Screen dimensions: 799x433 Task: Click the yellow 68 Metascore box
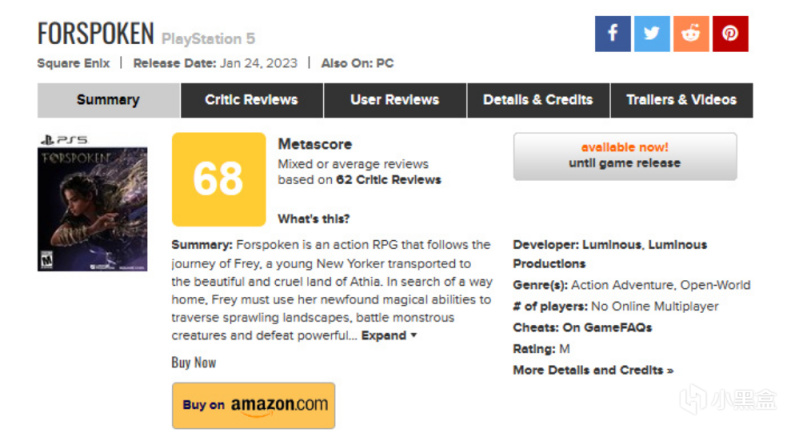click(218, 180)
